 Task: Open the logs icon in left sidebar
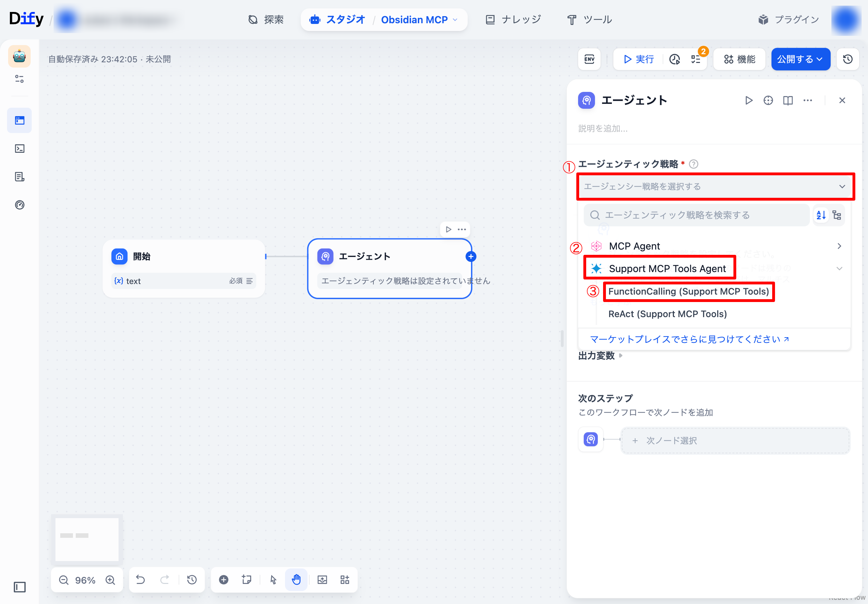pyautogui.click(x=20, y=176)
